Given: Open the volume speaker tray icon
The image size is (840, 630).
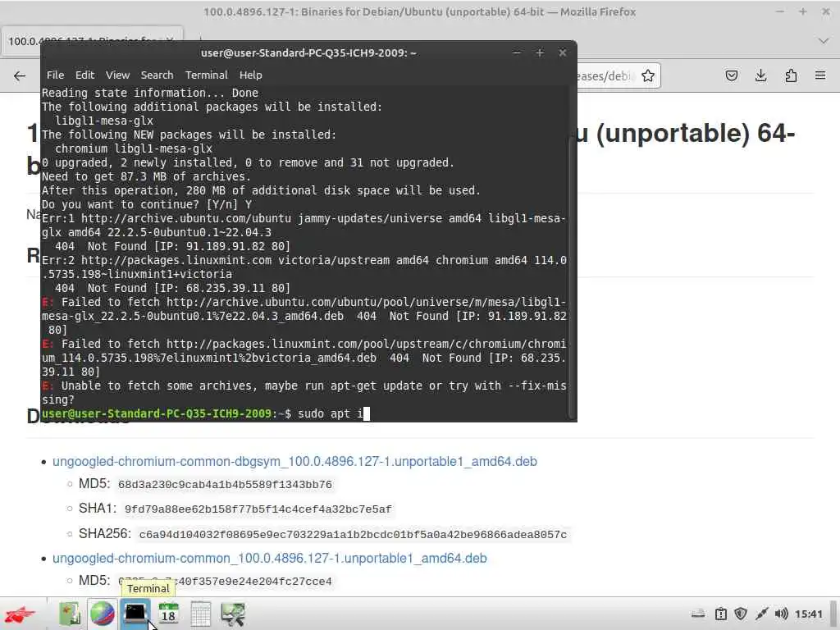Looking at the screenshot, I should 782,614.
